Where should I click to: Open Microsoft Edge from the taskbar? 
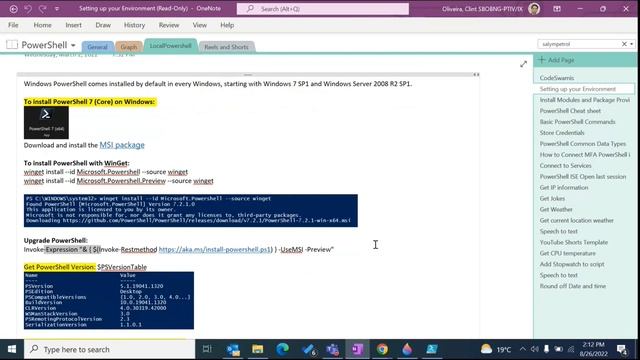coord(282,349)
